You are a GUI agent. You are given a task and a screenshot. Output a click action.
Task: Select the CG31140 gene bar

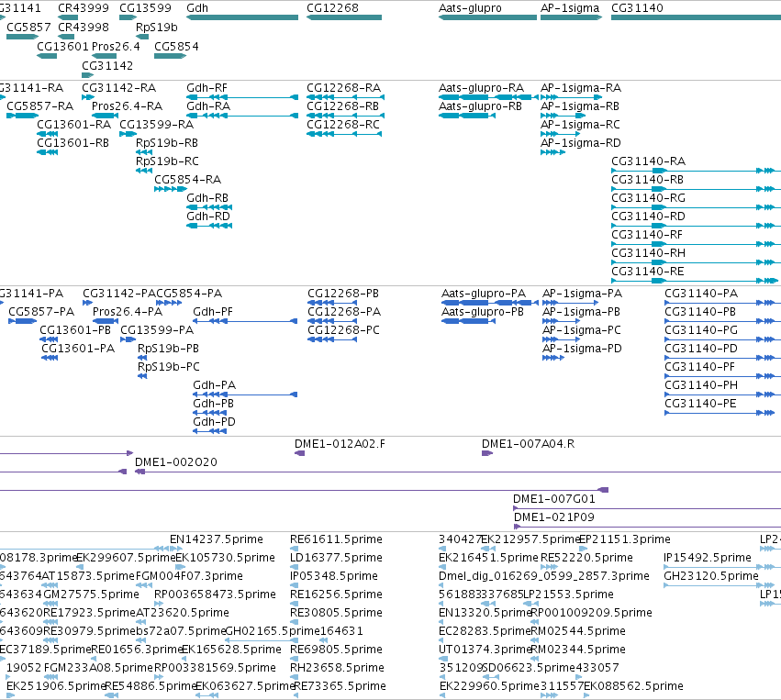(696, 17)
